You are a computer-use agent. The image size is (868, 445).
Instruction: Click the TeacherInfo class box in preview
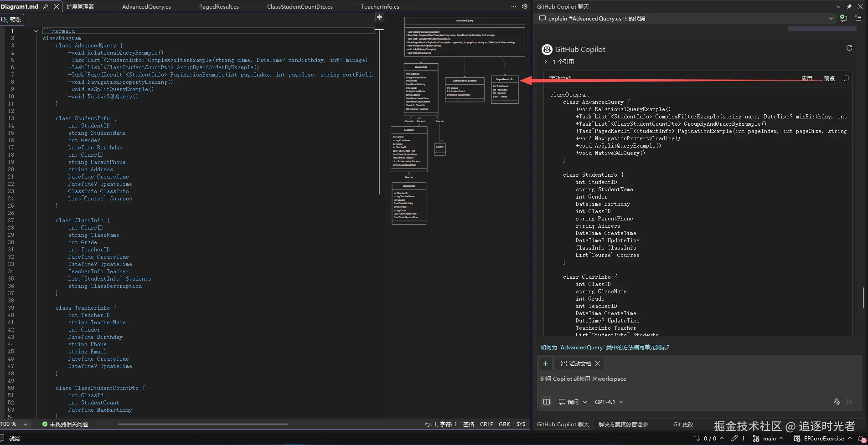pos(409,203)
